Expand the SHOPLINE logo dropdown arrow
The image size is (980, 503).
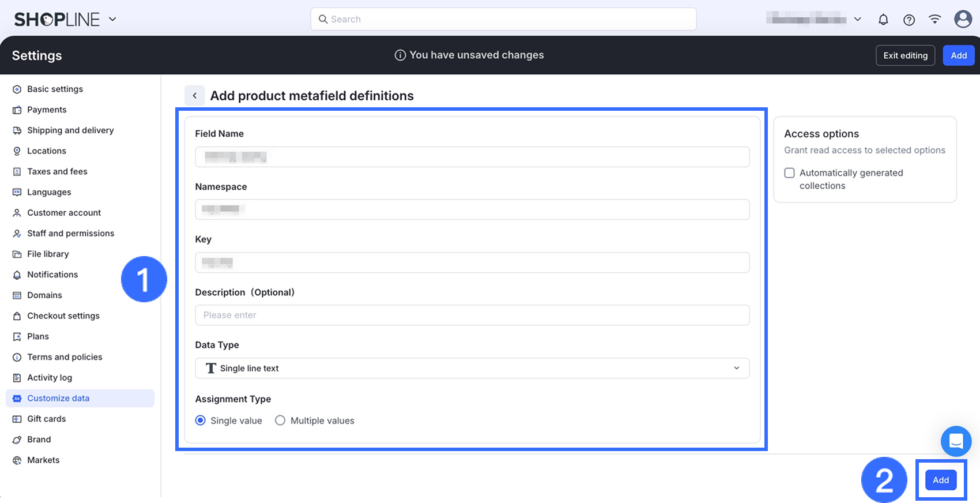coord(112,19)
